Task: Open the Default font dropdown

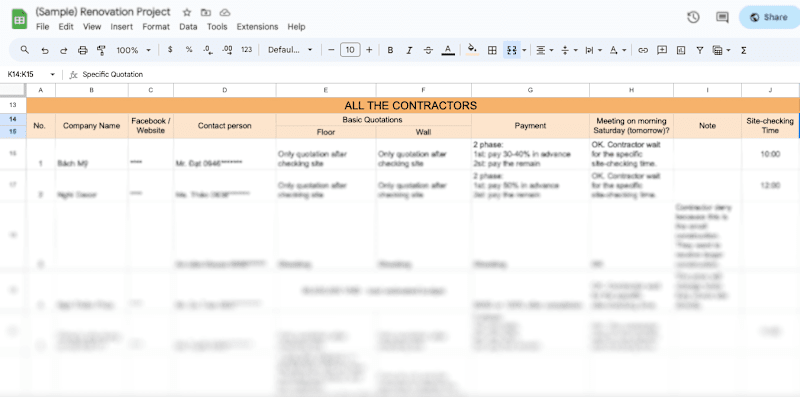Action: coord(290,50)
